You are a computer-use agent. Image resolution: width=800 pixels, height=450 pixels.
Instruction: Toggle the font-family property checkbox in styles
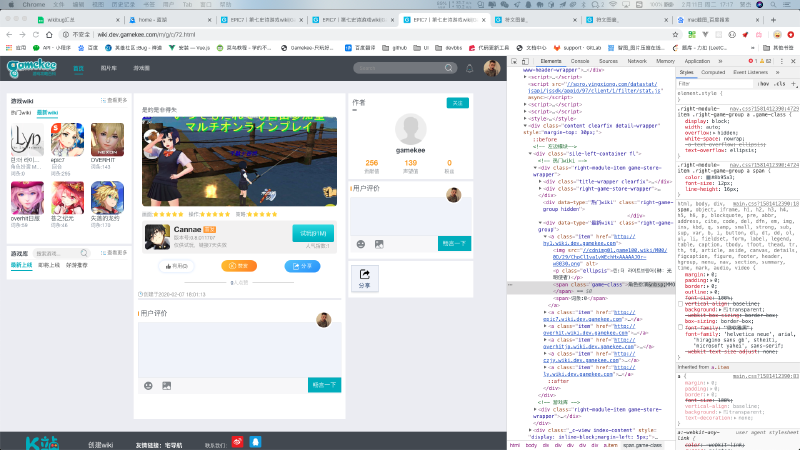680,327
